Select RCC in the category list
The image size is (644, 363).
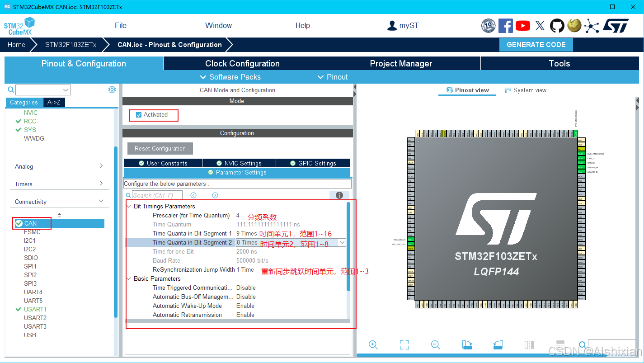point(30,121)
